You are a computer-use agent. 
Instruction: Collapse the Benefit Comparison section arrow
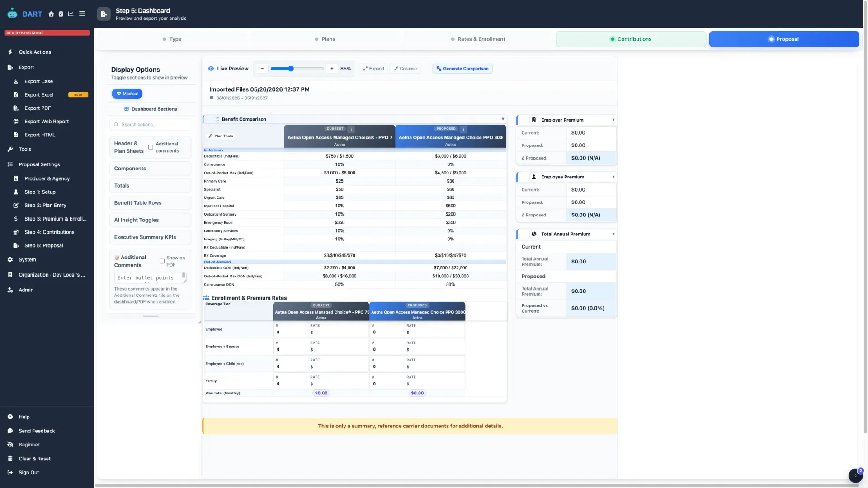click(503, 119)
